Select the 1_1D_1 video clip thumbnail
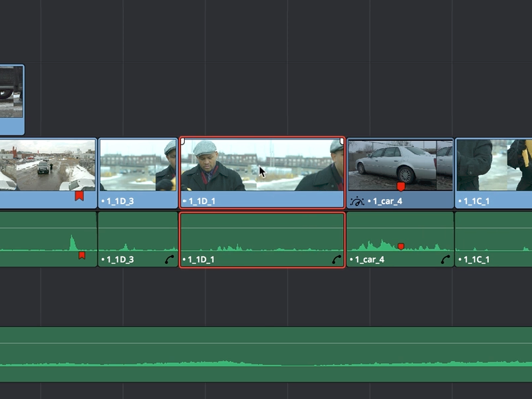 262,165
